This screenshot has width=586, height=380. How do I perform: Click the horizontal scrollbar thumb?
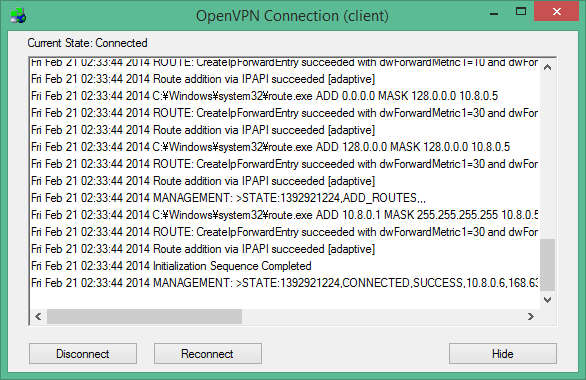click(144, 316)
